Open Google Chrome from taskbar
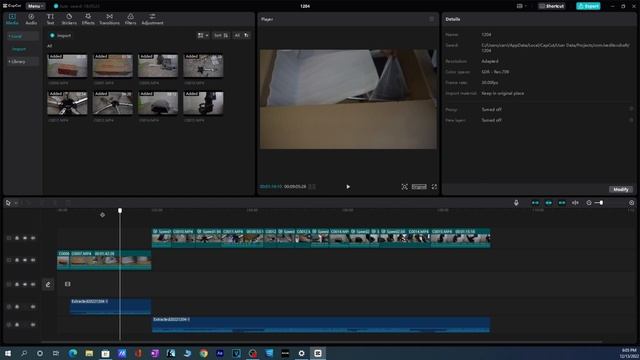The height and width of the screenshot is (360, 640). (x=204, y=353)
